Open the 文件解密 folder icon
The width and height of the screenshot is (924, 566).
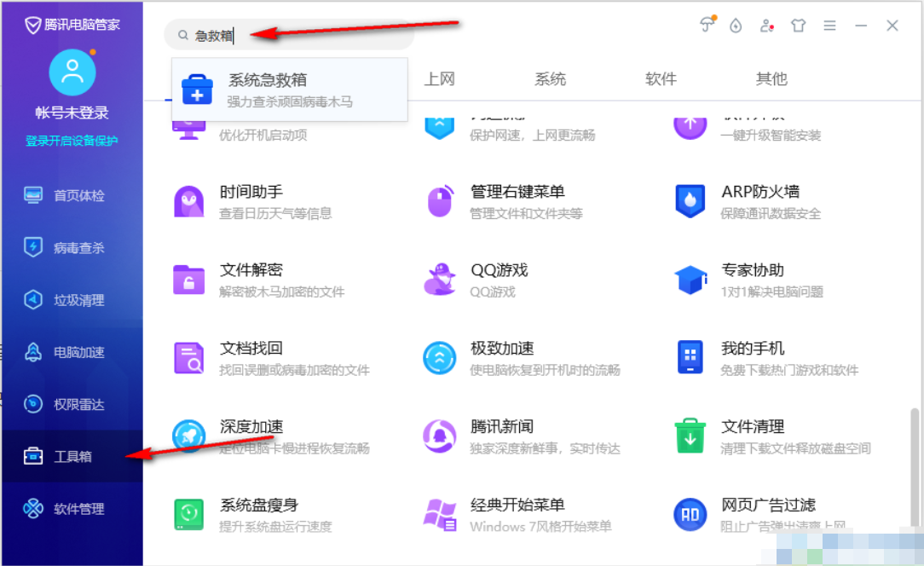click(188, 280)
